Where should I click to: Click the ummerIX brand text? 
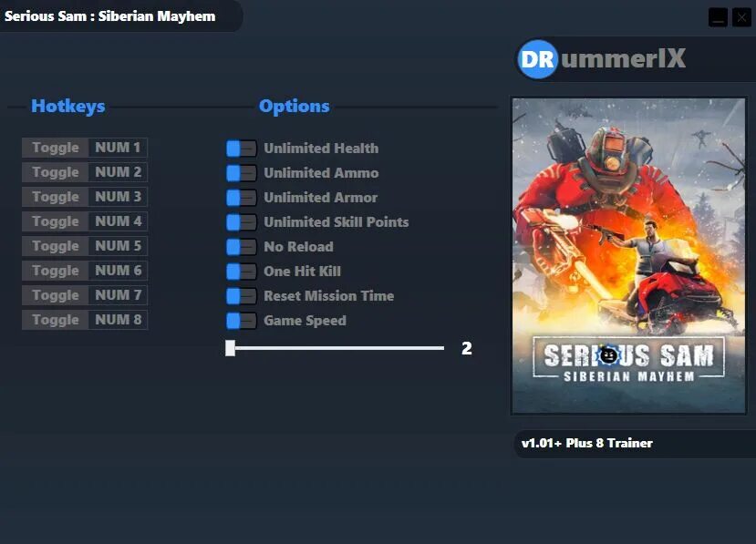(x=623, y=58)
